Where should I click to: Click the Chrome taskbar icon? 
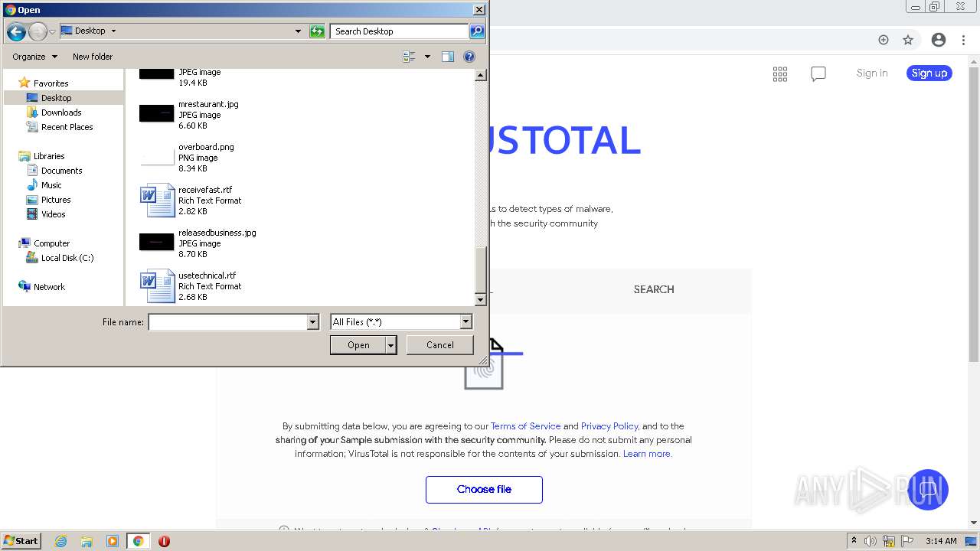click(x=138, y=541)
